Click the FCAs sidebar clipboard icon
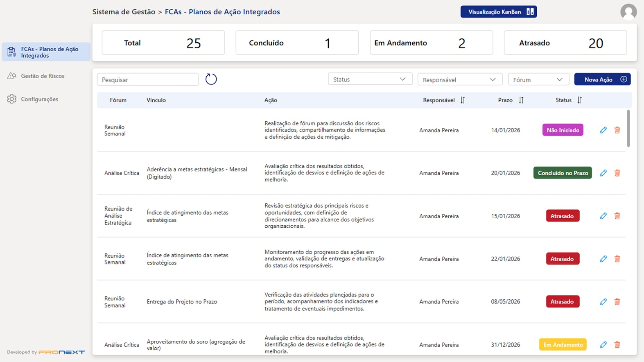 (x=12, y=52)
